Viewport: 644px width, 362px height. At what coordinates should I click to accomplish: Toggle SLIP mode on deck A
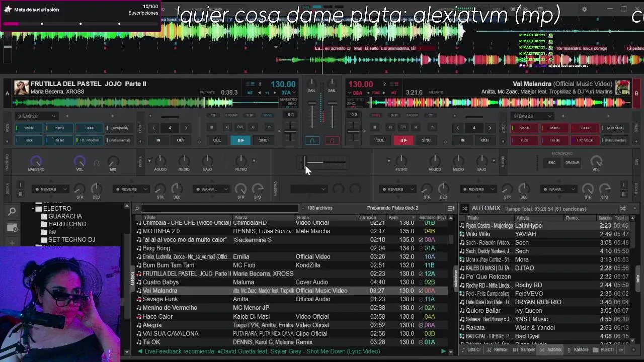click(x=250, y=115)
